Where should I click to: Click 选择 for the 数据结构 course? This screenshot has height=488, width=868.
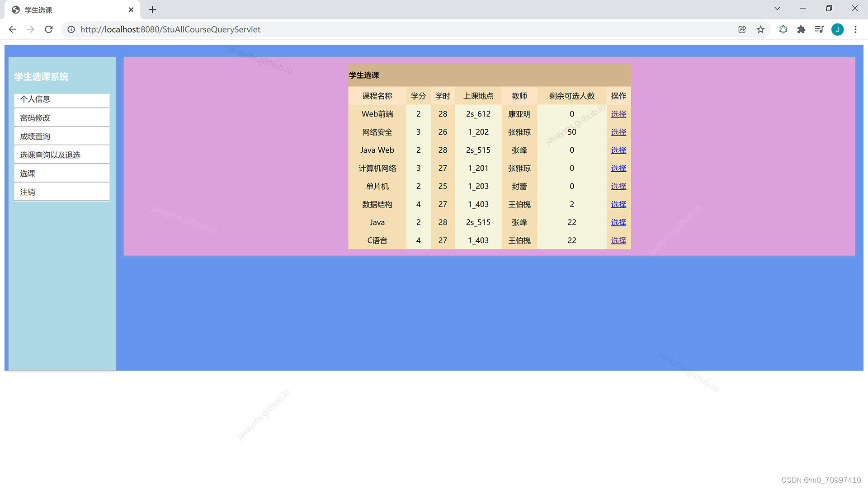point(618,204)
